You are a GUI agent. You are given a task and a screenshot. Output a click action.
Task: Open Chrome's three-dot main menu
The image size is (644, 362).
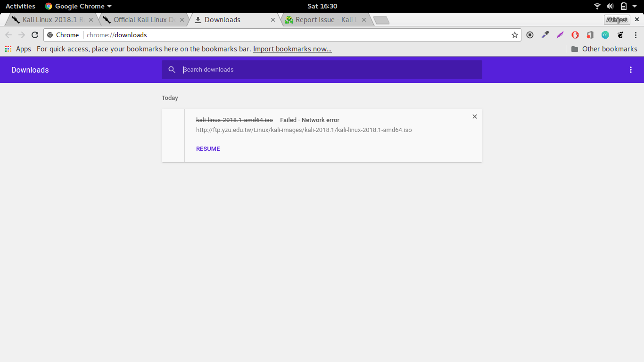[x=636, y=35]
